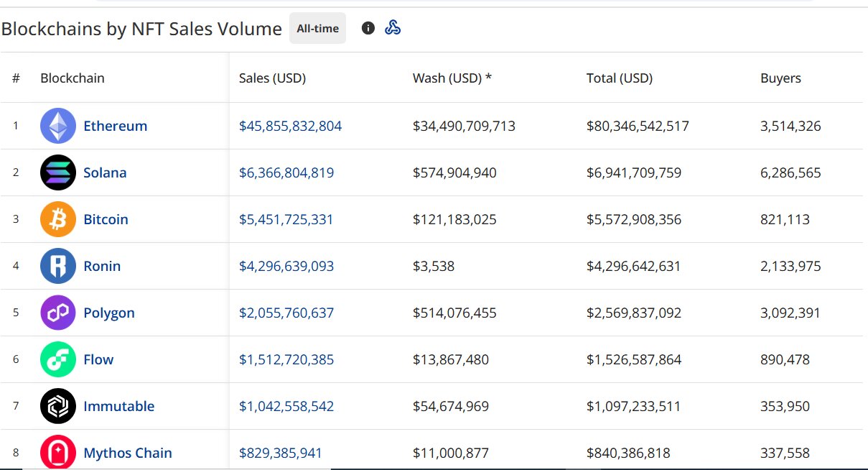This screenshot has height=470, width=868.
Task: Click the Immutable logo icon
Action: point(58,406)
